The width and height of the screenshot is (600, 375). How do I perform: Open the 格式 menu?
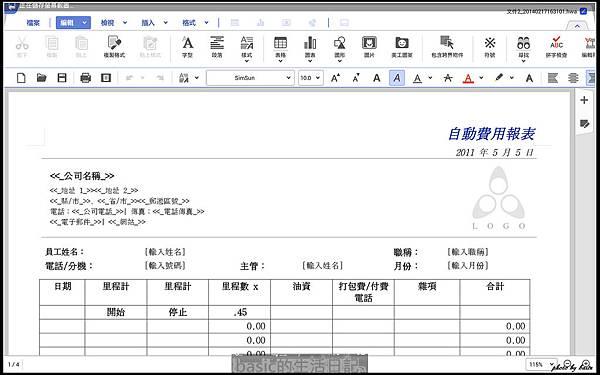point(189,23)
